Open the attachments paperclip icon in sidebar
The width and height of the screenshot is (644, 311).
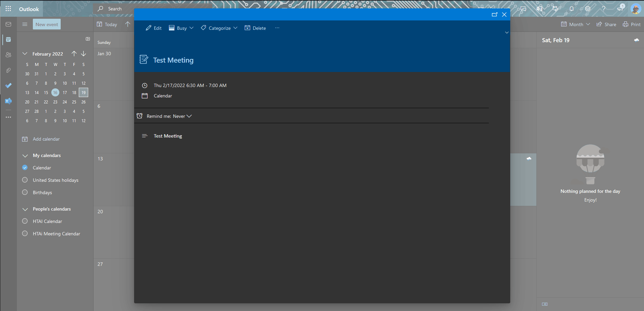point(8,70)
